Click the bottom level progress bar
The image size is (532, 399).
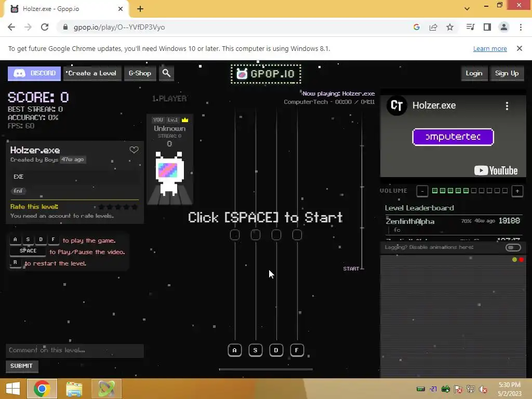pyautogui.click(x=265, y=369)
